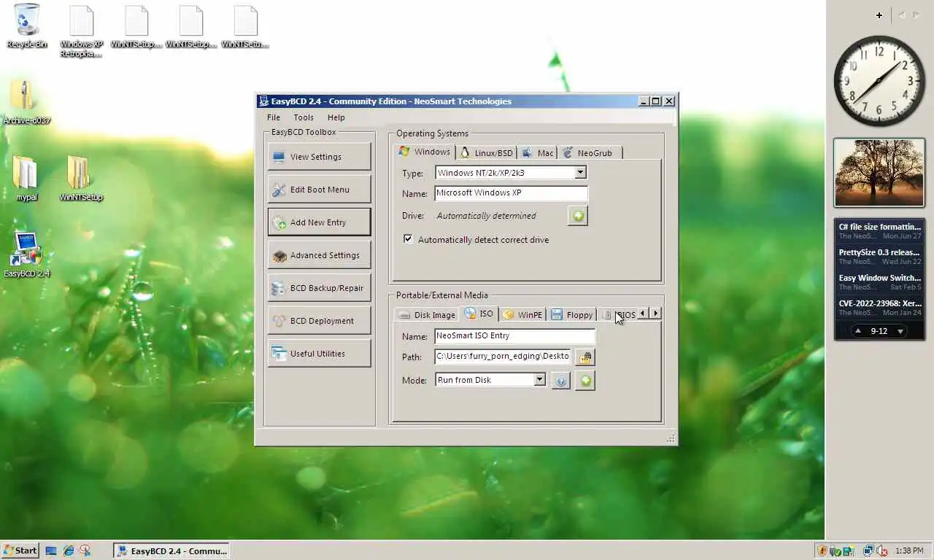
Task: Click the security alert shield tray icon
Action: pos(822,551)
